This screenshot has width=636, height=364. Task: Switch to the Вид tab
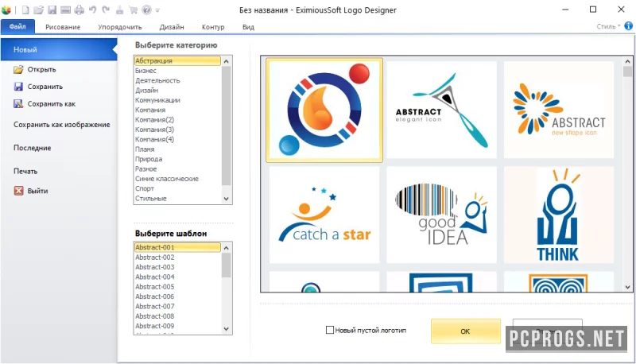click(248, 27)
